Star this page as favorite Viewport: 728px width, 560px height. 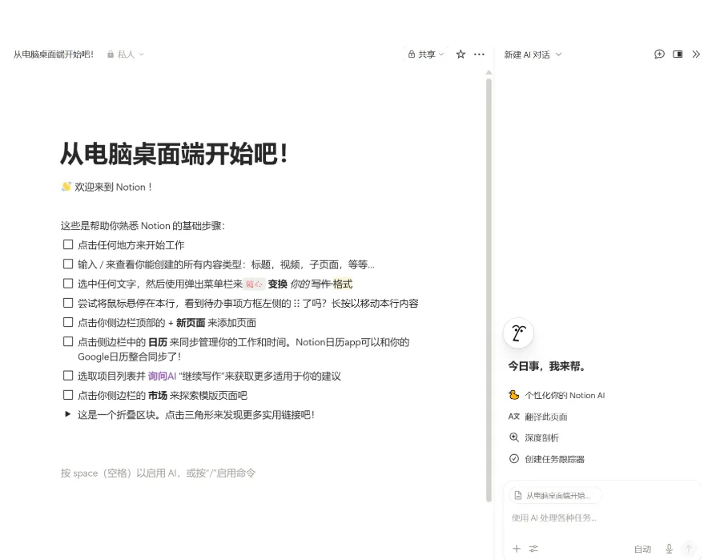461,54
